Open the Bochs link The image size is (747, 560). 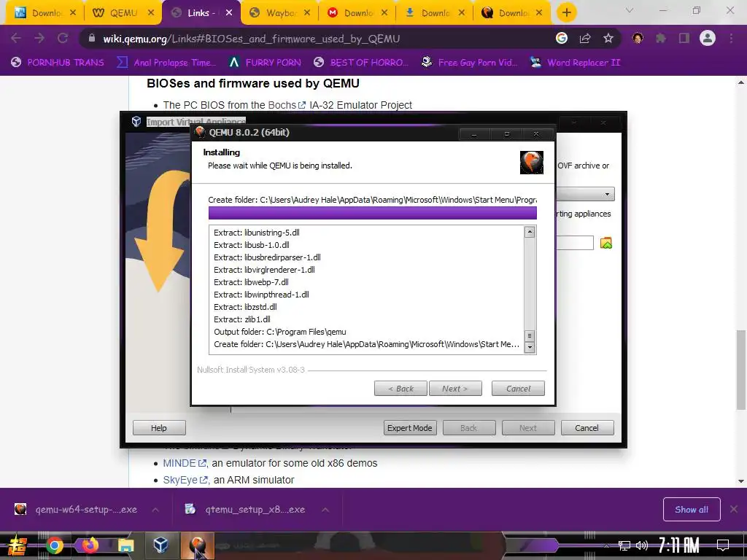286,105
